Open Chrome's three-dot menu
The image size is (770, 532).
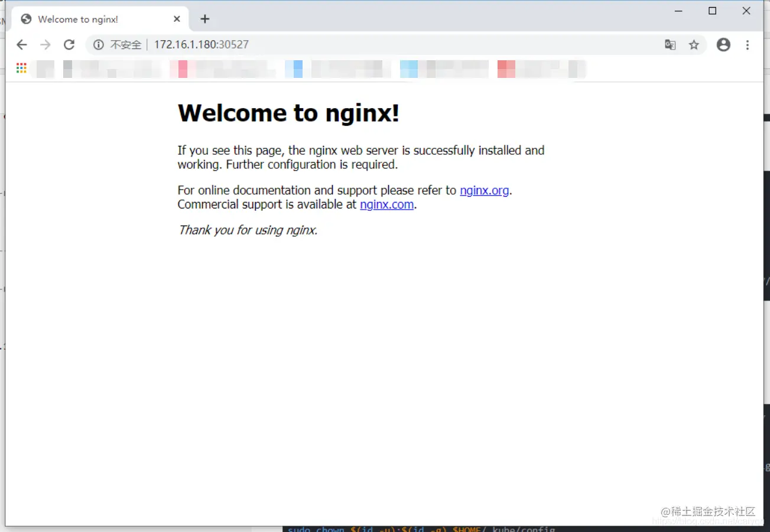[748, 45]
